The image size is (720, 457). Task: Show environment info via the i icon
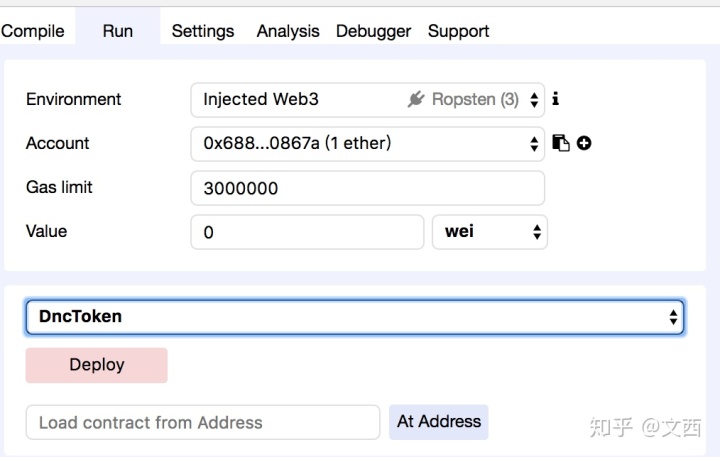[x=555, y=98]
